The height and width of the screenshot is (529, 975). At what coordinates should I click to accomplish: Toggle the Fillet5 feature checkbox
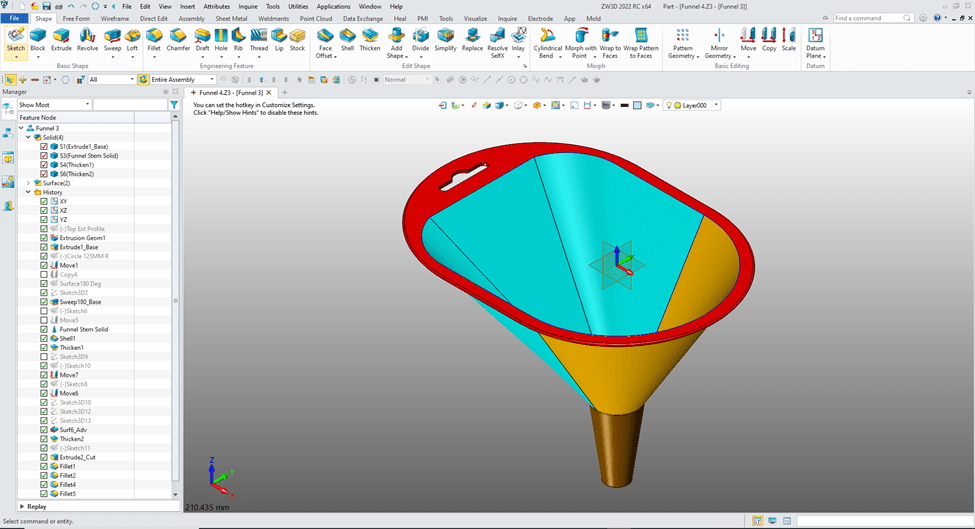pyautogui.click(x=44, y=494)
